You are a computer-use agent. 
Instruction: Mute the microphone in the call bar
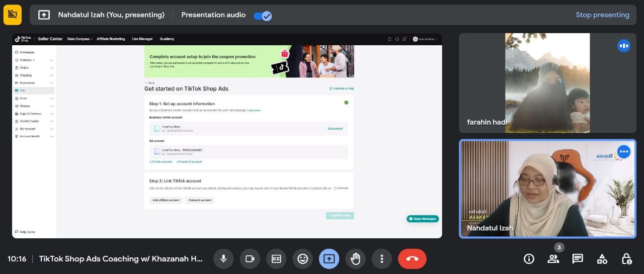[x=223, y=259]
